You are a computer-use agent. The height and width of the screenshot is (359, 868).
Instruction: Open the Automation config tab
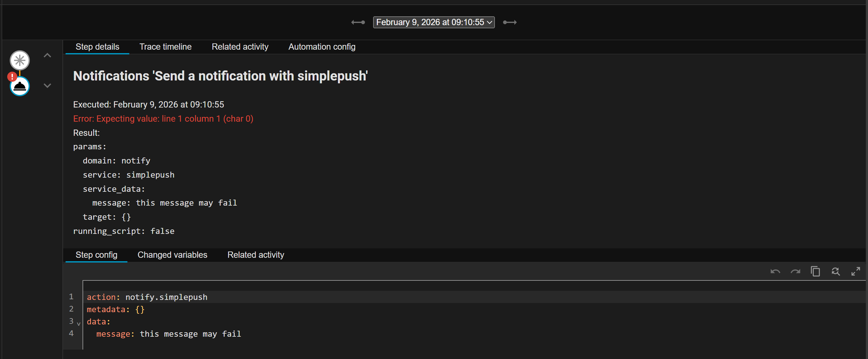[x=321, y=47]
